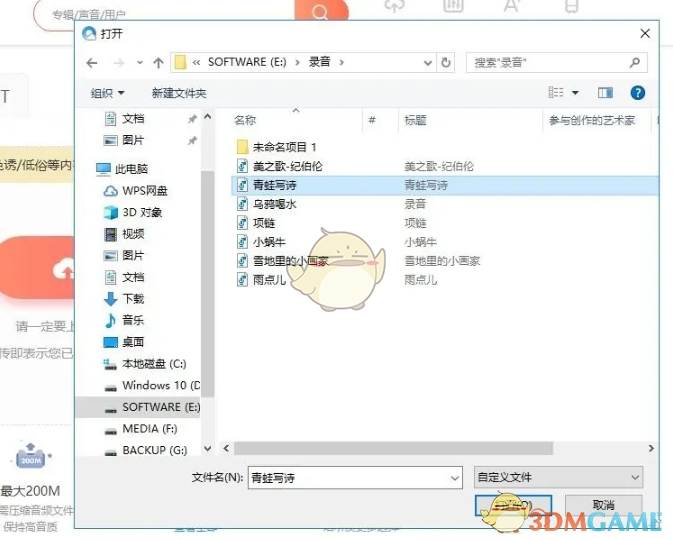
Task: Click the Back navigation arrow
Action: tap(92, 62)
